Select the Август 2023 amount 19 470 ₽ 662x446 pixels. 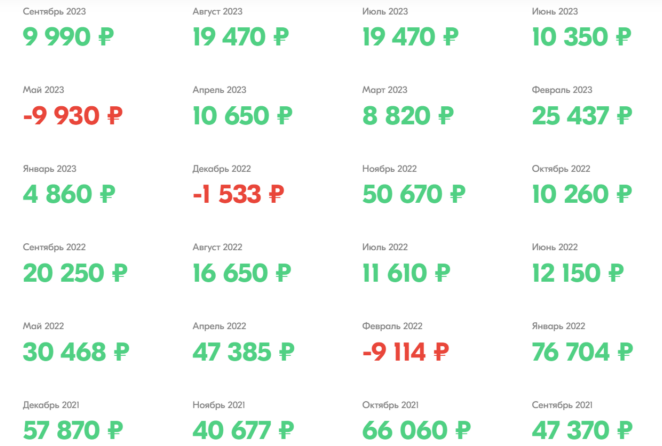(x=241, y=38)
